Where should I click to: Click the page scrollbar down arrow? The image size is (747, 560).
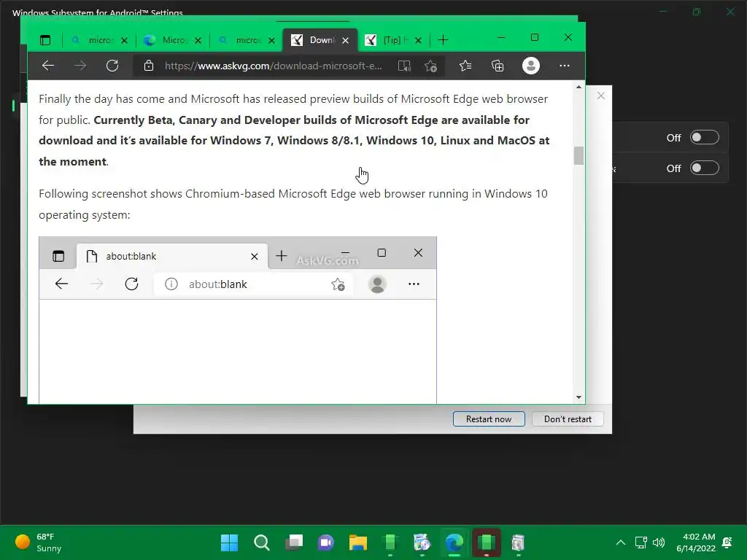click(x=578, y=397)
